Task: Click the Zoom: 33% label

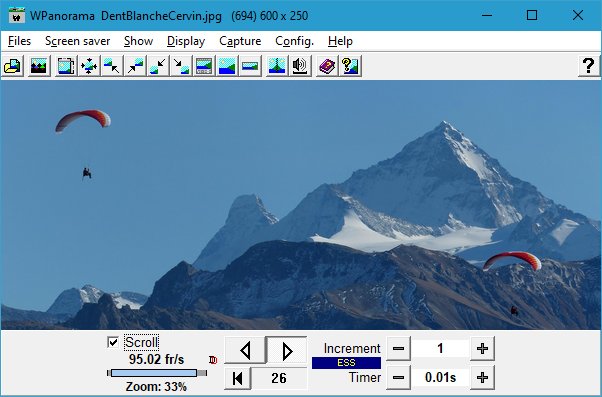Action: 156,386
